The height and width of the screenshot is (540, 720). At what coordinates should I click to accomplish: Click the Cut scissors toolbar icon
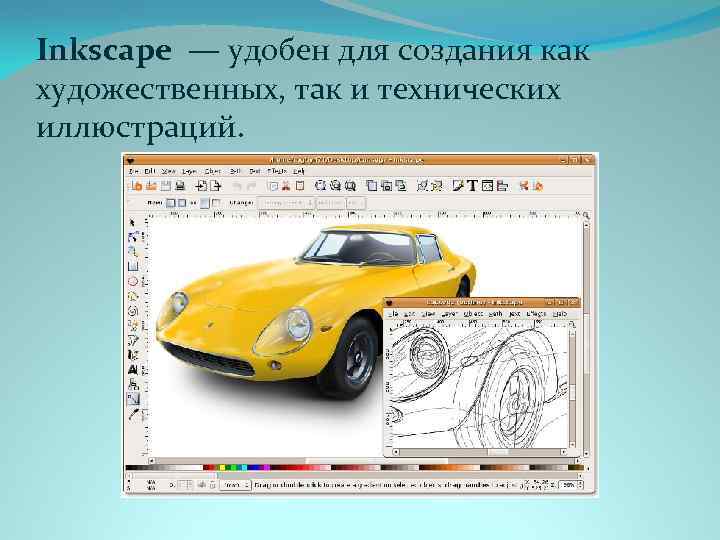pyautogui.click(x=286, y=186)
